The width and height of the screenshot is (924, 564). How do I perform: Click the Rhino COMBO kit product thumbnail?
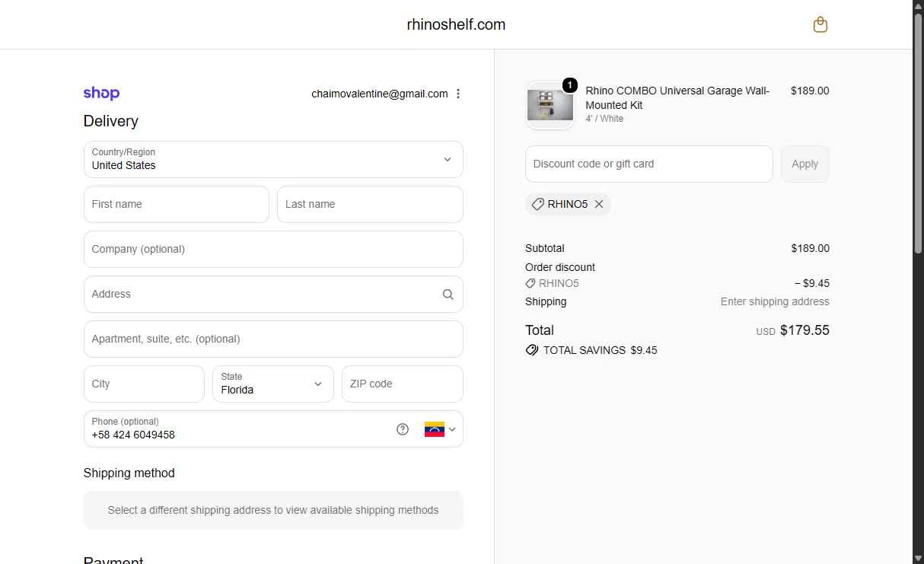(x=550, y=106)
